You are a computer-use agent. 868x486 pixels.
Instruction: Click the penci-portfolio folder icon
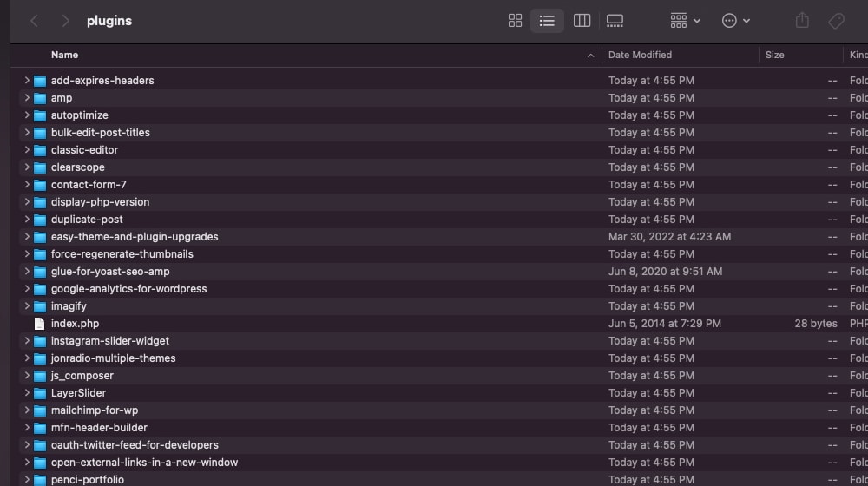click(x=40, y=480)
